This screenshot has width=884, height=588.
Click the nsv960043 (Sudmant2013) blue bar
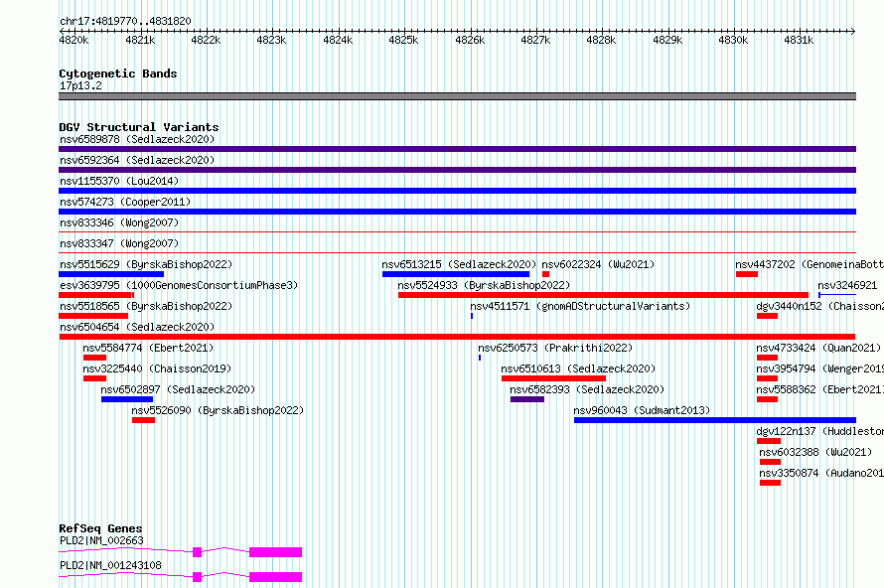tap(715, 420)
